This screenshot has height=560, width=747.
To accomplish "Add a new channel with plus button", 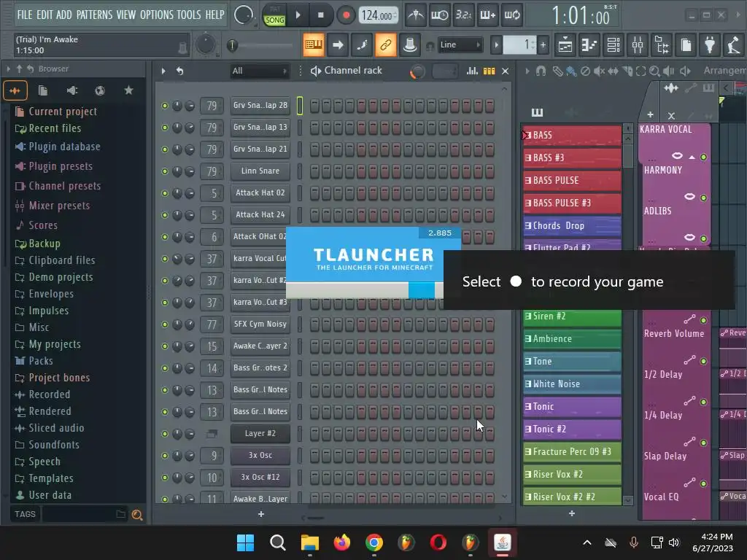I will (261, 514).
